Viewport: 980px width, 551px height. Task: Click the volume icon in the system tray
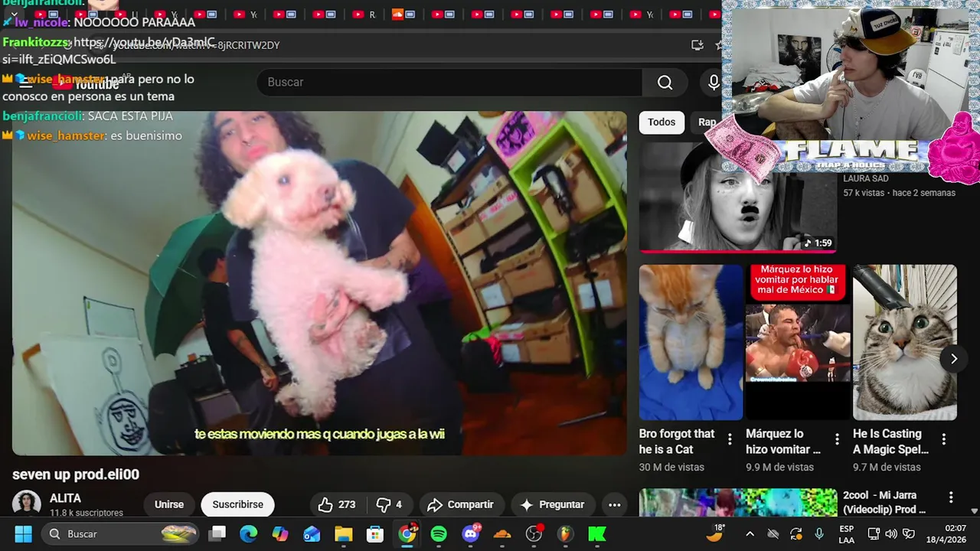pos(891,533)
